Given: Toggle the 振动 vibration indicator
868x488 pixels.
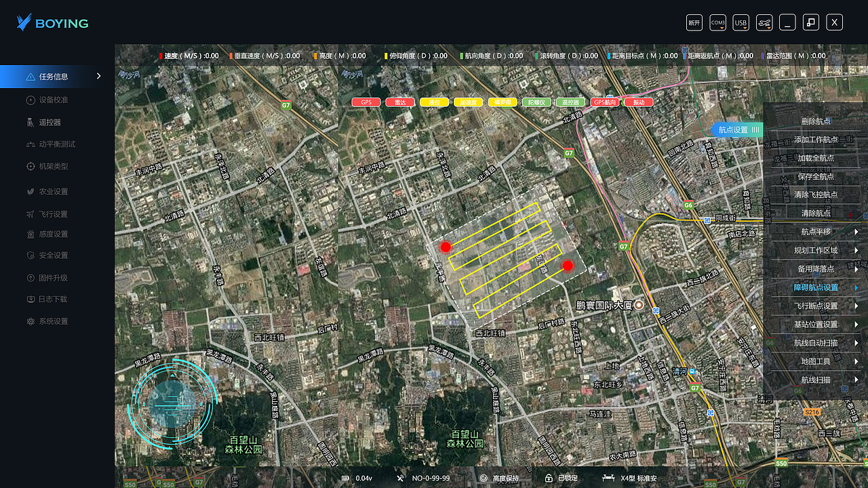Looking at the screenshot, I should point(639,102).
